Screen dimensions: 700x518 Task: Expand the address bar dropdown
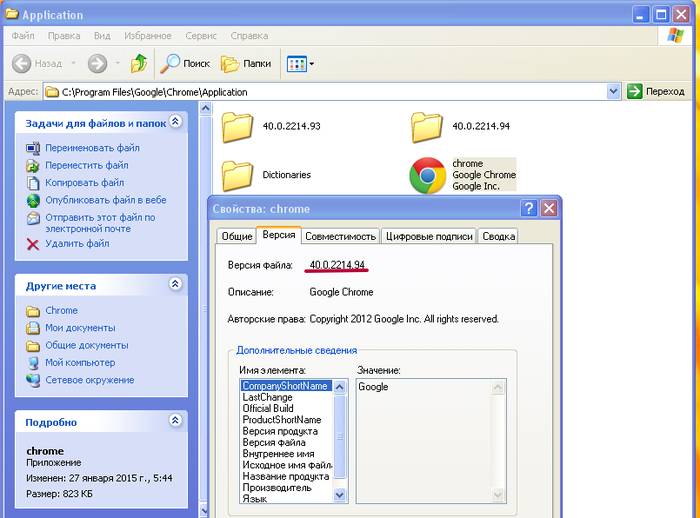coord(613,92)
